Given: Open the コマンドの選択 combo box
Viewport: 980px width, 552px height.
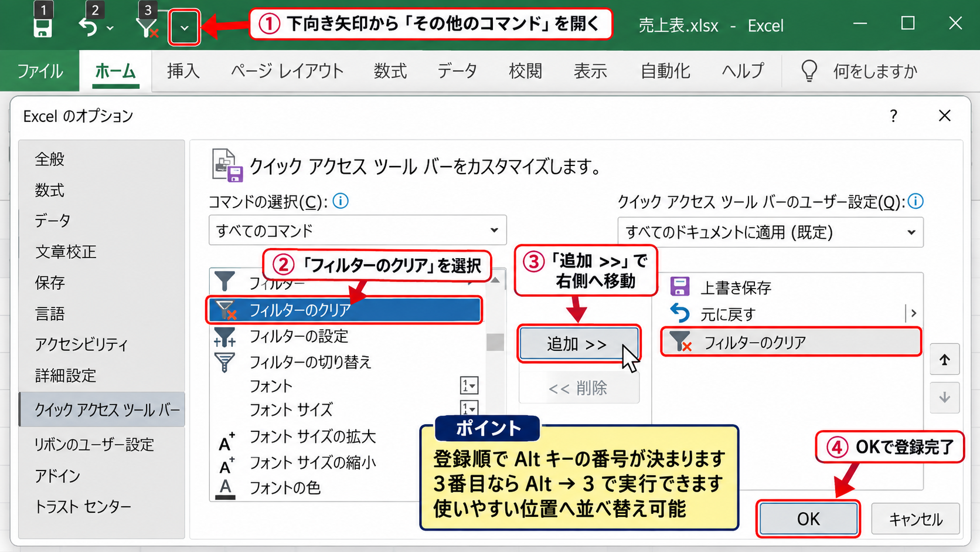Looking at the screenshot, I should pyautogui.click(x=358, y=231).
